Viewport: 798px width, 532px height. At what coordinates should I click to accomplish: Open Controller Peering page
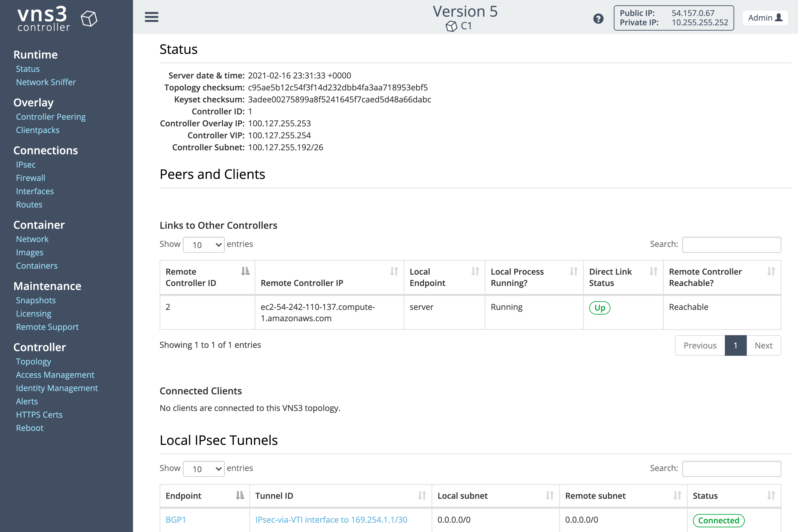(x=51, y=117)
